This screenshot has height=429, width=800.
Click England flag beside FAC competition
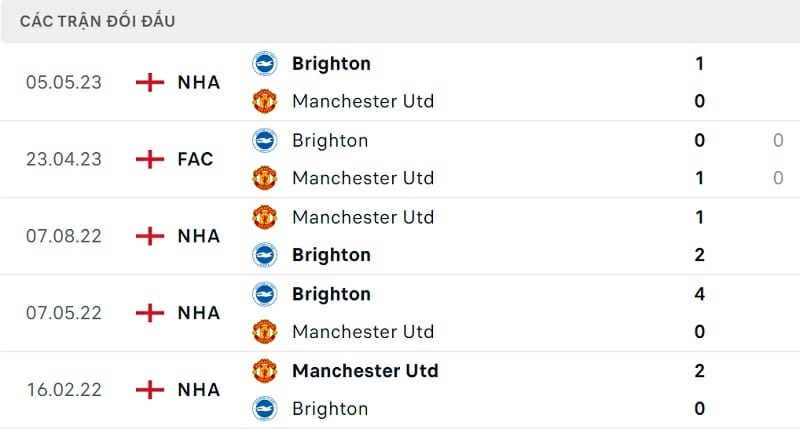click(150, 159)
